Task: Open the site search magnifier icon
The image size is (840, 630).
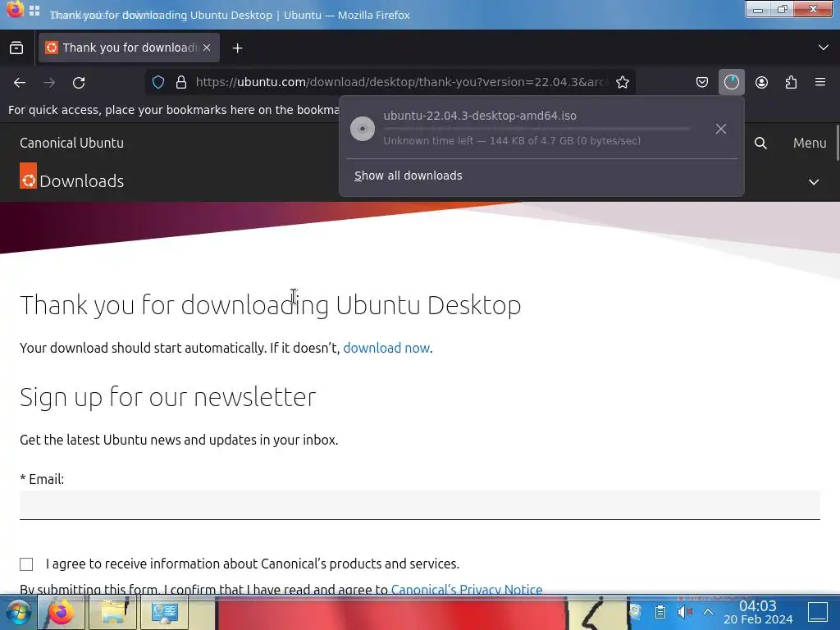Action: tap(760, 143)
